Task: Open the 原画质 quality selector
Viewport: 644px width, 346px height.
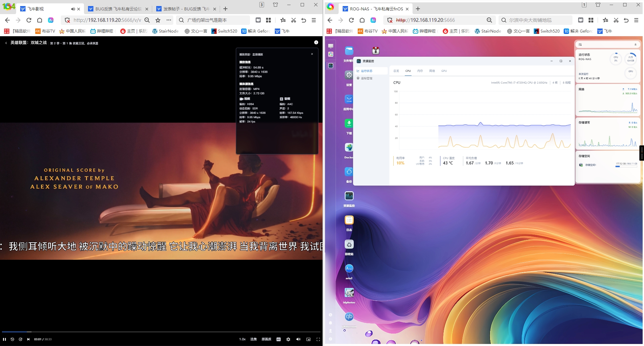Action: pos(266,339)
